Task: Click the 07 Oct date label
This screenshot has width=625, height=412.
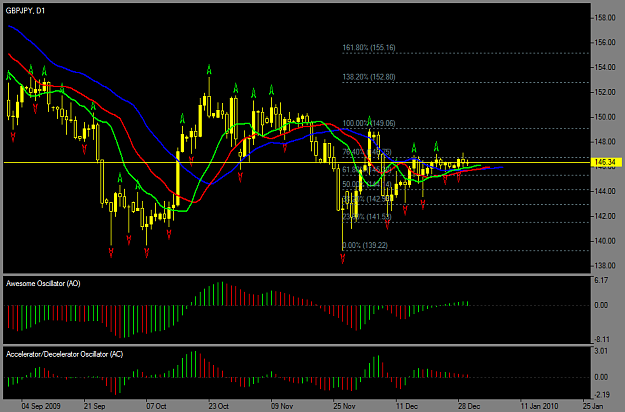Action: click(156, 406)
